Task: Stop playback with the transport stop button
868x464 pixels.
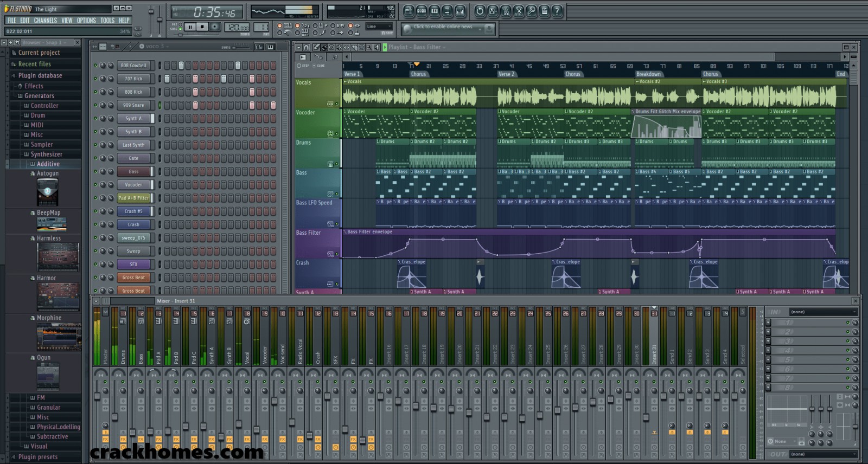Action: pyautogui.click(x=202, y=27)
